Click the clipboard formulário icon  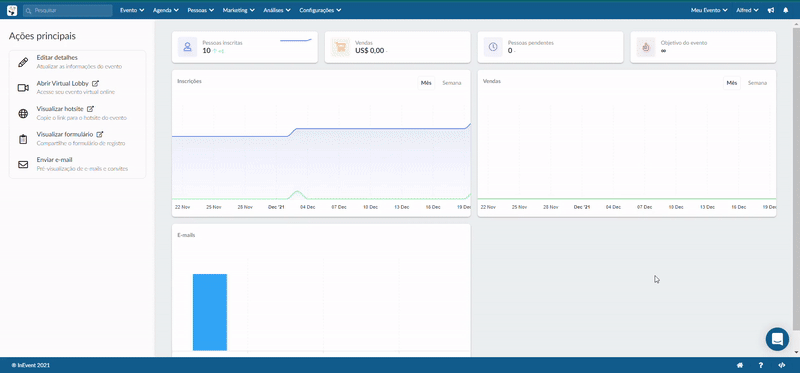click(23, 139)
